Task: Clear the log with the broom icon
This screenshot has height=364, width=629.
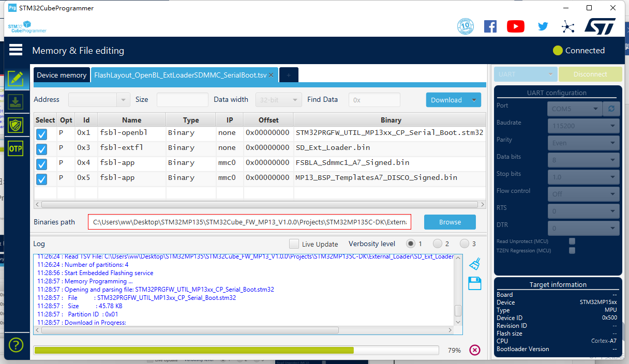Action: 475,264
